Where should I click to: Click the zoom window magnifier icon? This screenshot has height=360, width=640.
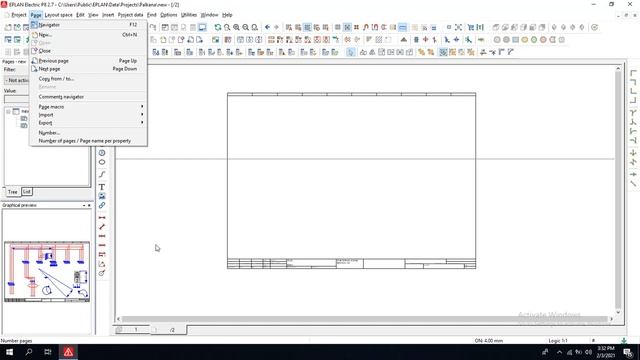227,27
